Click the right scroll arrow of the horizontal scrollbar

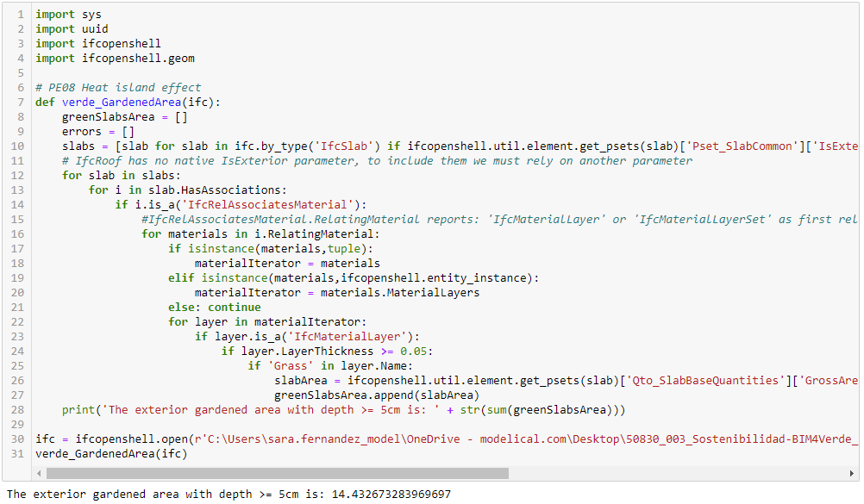click(852, 474)
